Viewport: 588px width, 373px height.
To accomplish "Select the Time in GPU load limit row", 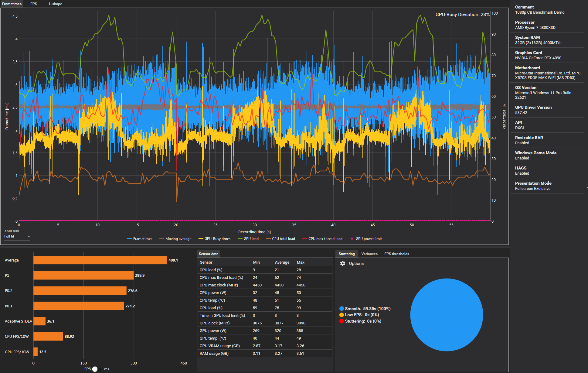I will coord(265,315).
